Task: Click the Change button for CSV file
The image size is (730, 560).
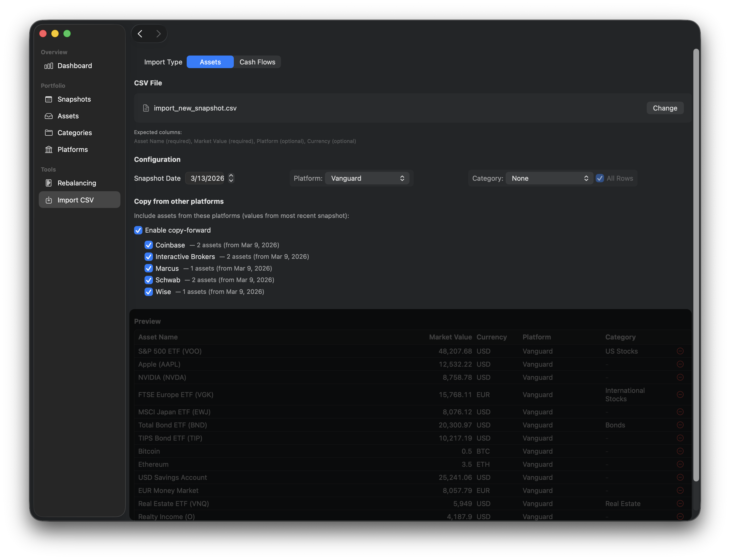Action: (665, 108)
